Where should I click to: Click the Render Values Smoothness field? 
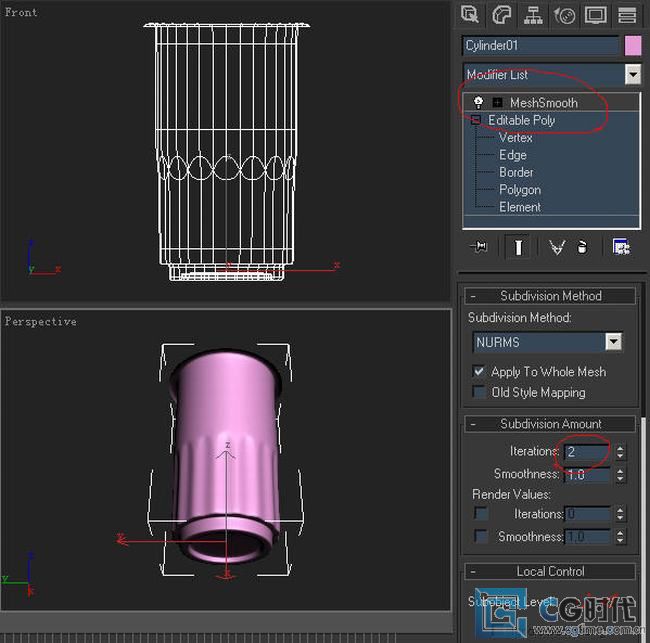(587, 537)
